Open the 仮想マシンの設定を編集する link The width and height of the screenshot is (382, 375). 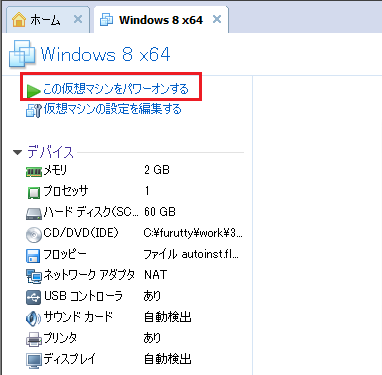point(113,109)
